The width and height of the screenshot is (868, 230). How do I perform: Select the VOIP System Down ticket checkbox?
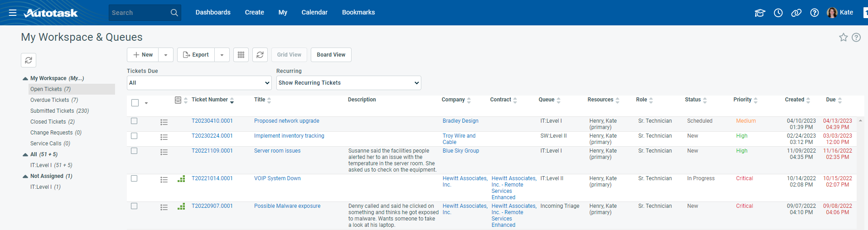pos(134,178)
